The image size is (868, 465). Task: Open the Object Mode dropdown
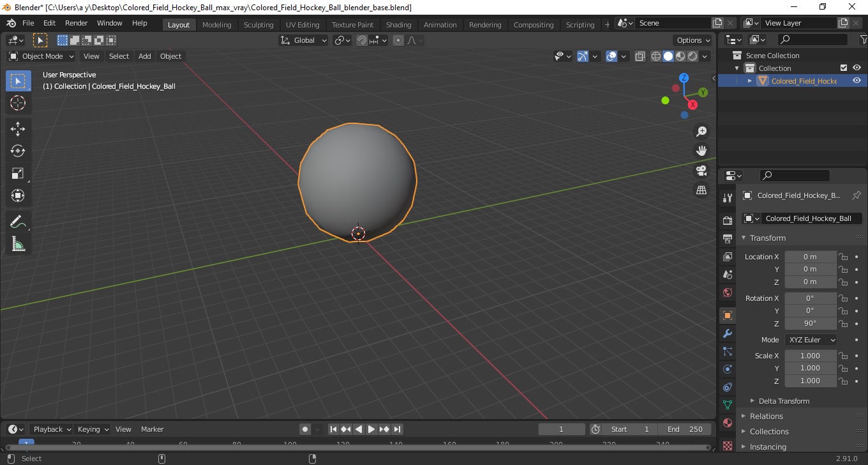point(41,56)
